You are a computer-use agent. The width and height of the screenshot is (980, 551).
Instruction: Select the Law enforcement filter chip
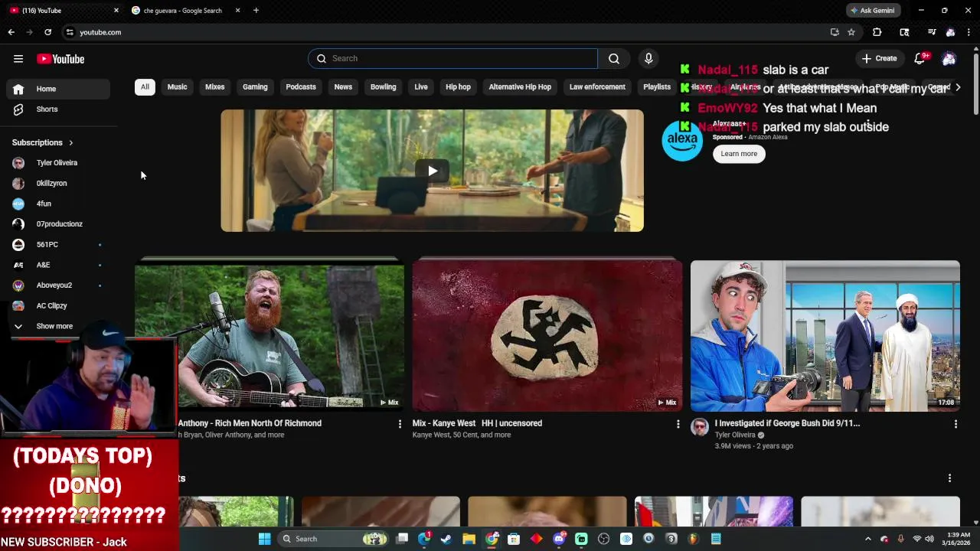[x=597, y=87]
